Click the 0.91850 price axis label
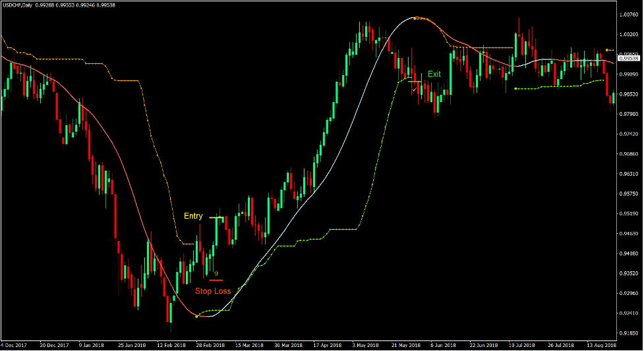This screenshot has height=351, width=644. click(x=629, y=333)
